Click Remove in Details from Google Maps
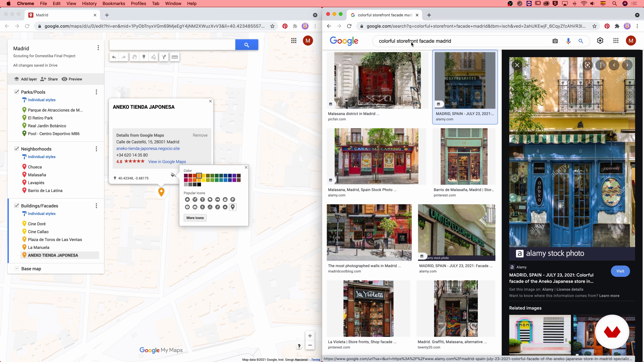644x362 pixels. point(200,135)
